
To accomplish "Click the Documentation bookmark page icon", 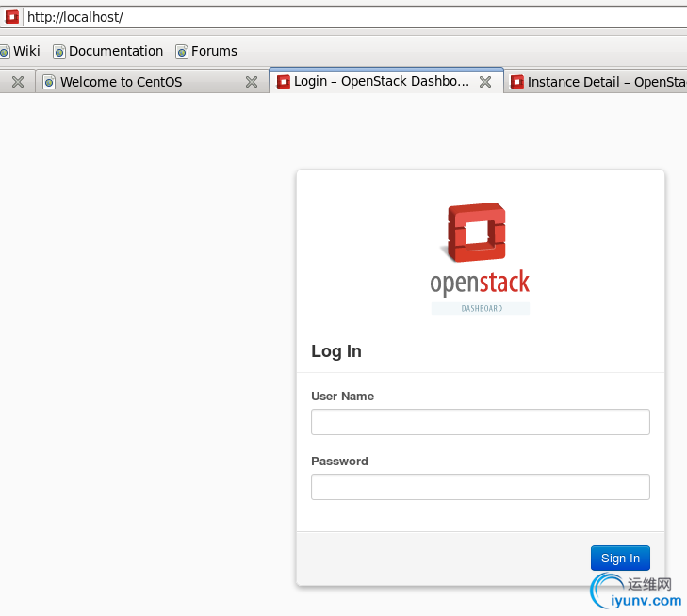I will click(59, 52).
